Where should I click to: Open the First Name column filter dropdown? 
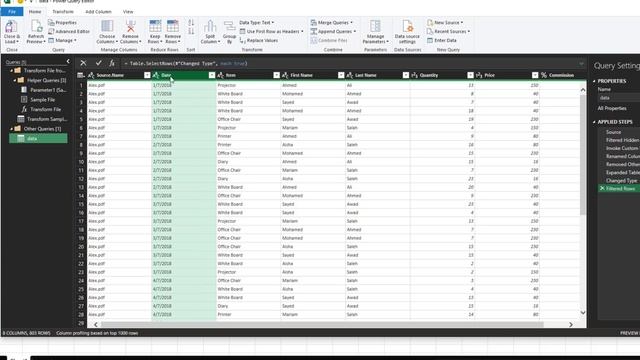pyautogui.click(x=341, y=75)
